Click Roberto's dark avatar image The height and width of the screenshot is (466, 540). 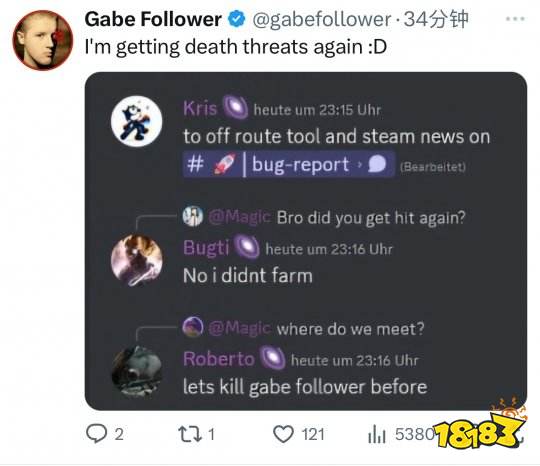tap(137, 372)
